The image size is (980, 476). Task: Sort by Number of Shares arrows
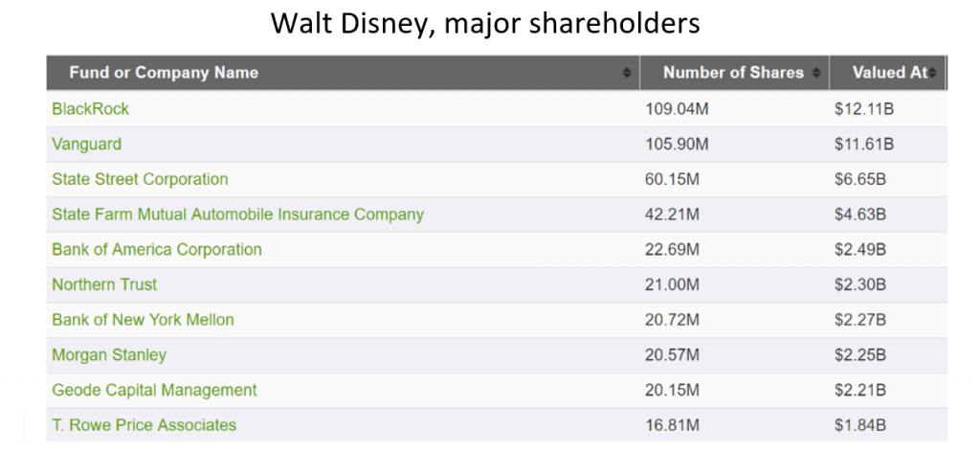[816, 73]
